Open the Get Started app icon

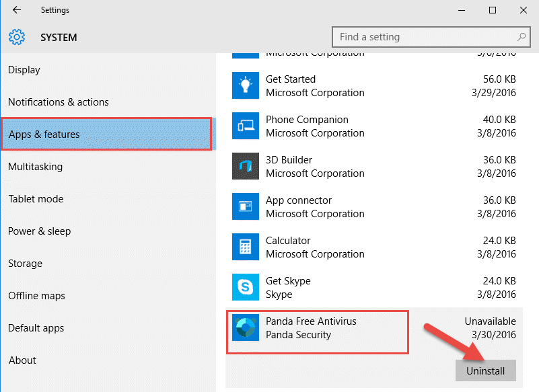246,85
